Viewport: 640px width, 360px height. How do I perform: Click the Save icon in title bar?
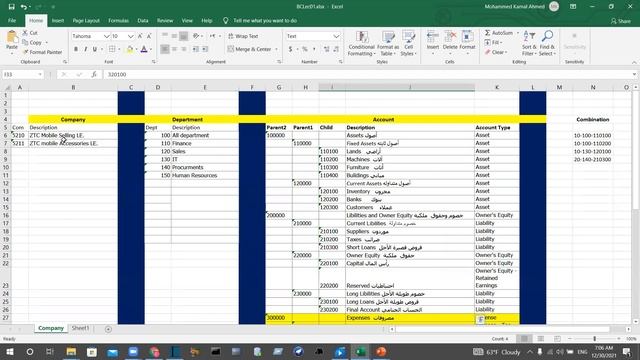11,7
